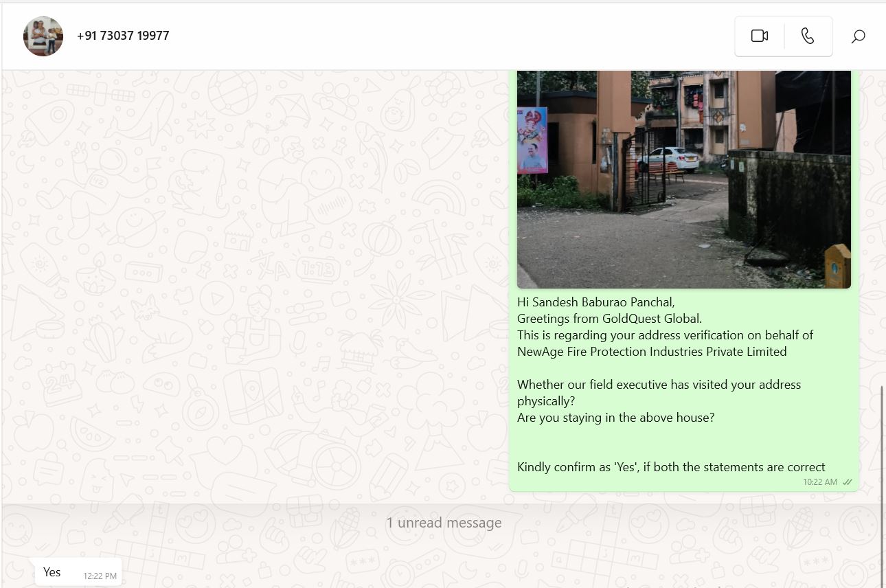
Task: Click the 'Kindly confirm as Yes' sentence
Action: click(671, 467)
